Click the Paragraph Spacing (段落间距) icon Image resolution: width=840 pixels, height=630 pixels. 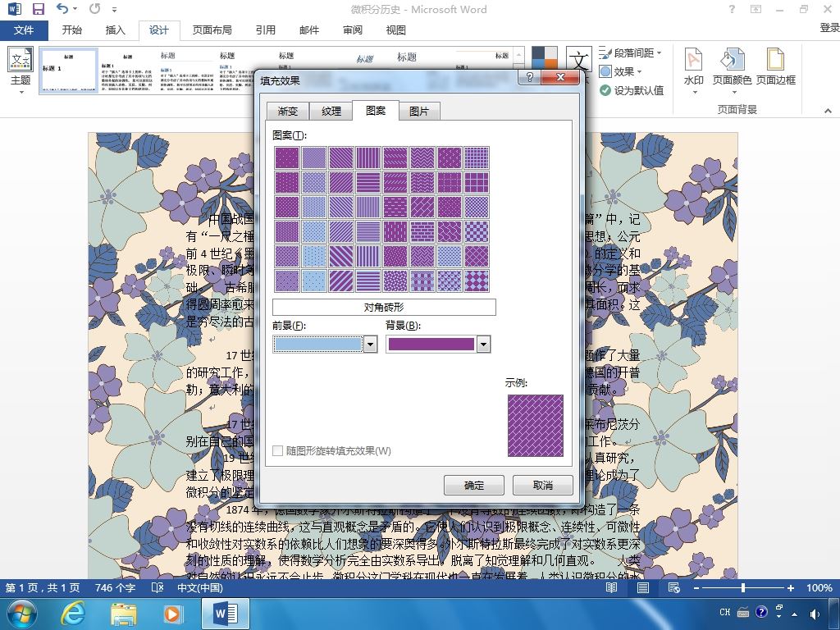(x=605, y=52)
